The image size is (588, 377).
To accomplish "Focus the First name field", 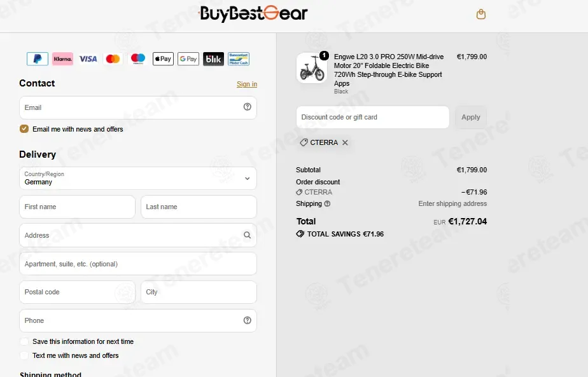I will coord(77,207).
